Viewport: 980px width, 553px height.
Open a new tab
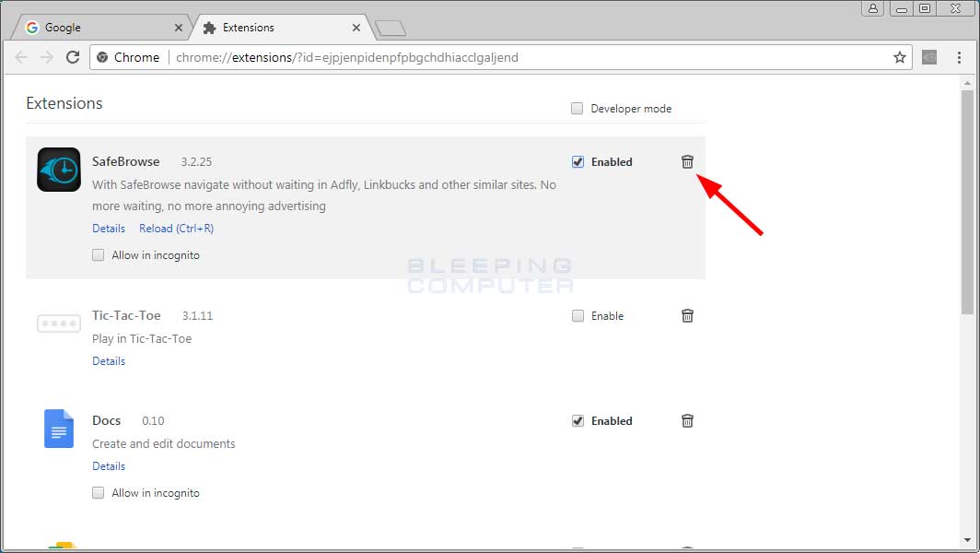coord(390,29)
